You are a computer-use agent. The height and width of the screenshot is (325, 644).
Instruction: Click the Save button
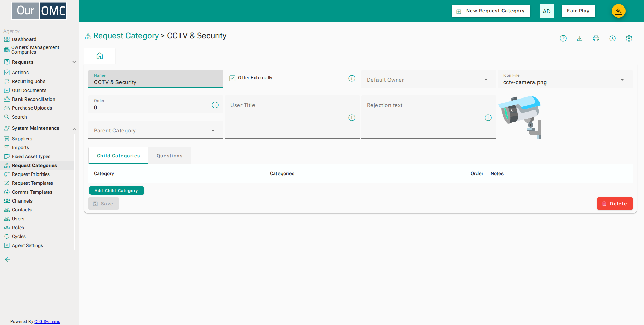click(x=103, y=204)
